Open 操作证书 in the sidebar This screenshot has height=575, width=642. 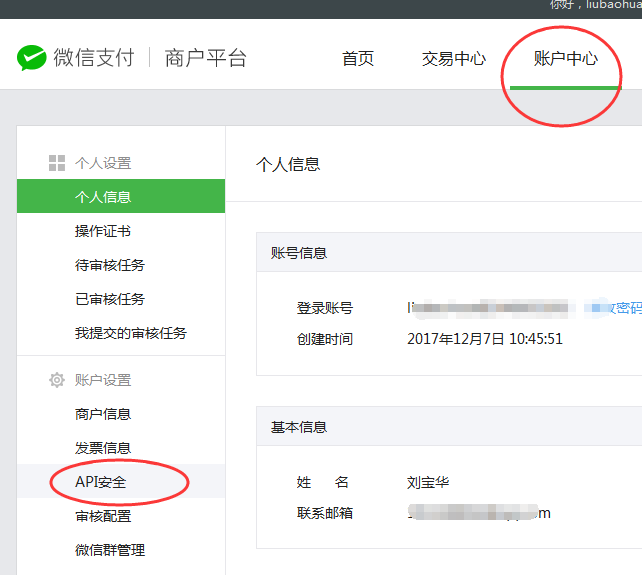click(x=103, y=231)
